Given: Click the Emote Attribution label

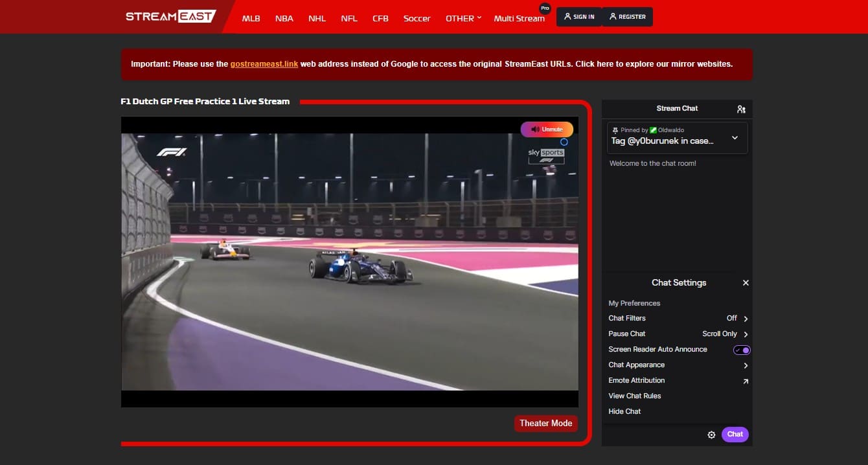Looking at the screenshot, I should pos(637,381).
